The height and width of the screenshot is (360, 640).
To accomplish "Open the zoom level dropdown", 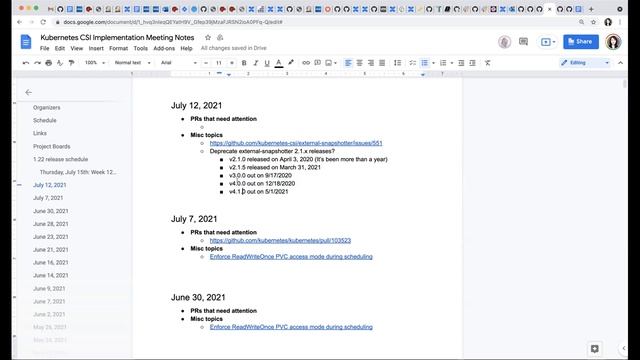I will [x=94, y=63].
